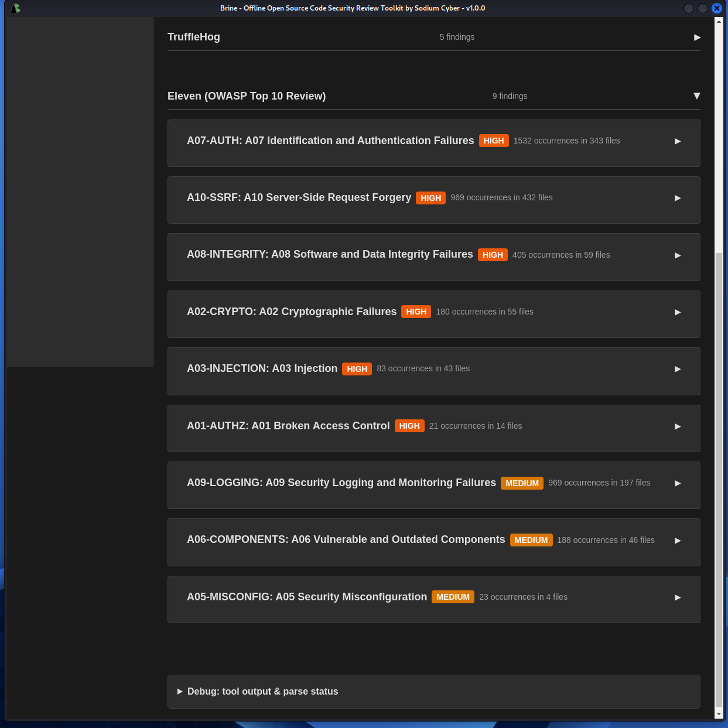Click the Brine app icon in title bar

point(15,8)
